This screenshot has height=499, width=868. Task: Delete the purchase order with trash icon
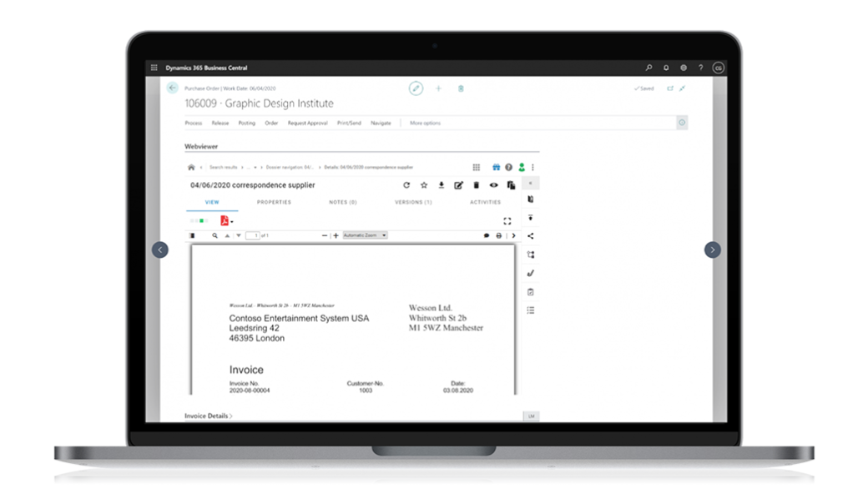coord(461,88)
